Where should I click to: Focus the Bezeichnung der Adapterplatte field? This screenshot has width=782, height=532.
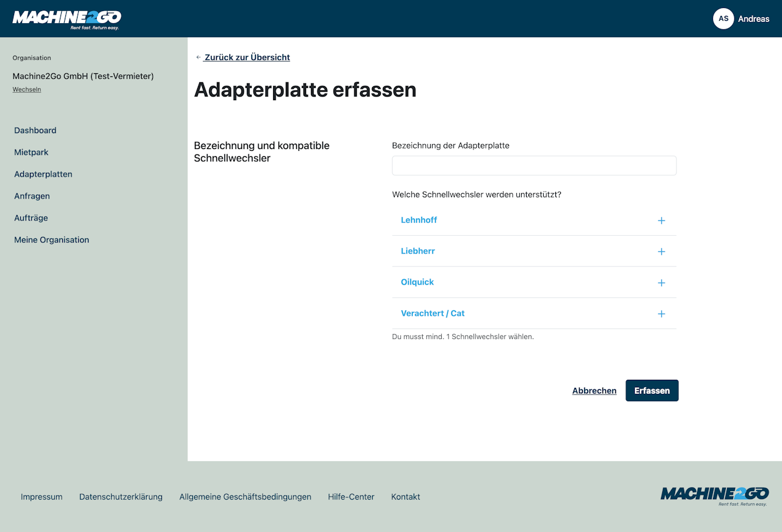click(534, 166)
